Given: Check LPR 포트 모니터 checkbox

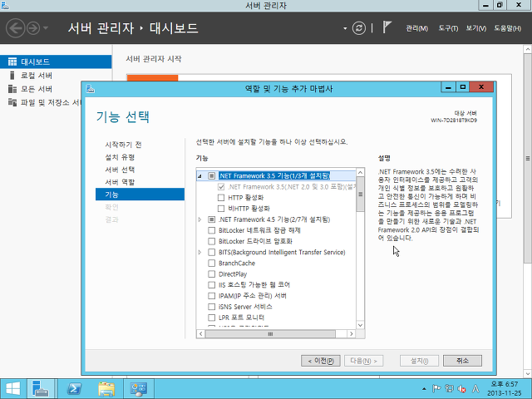Looking at the screenshot, I should click(x=211, y=318).
